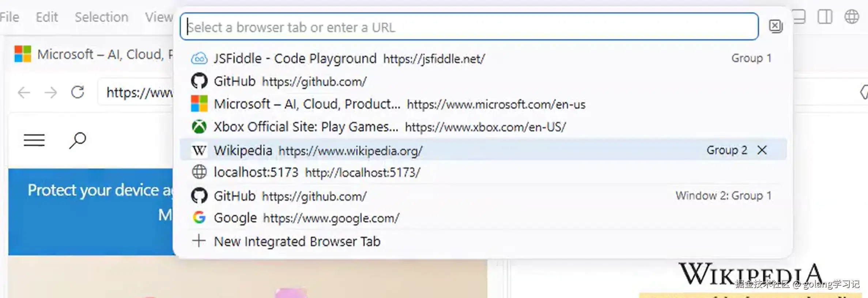Click the GitHub octocat icon in the Group 1 row
Screen dimensions: 868x298
tap(199, 81)
